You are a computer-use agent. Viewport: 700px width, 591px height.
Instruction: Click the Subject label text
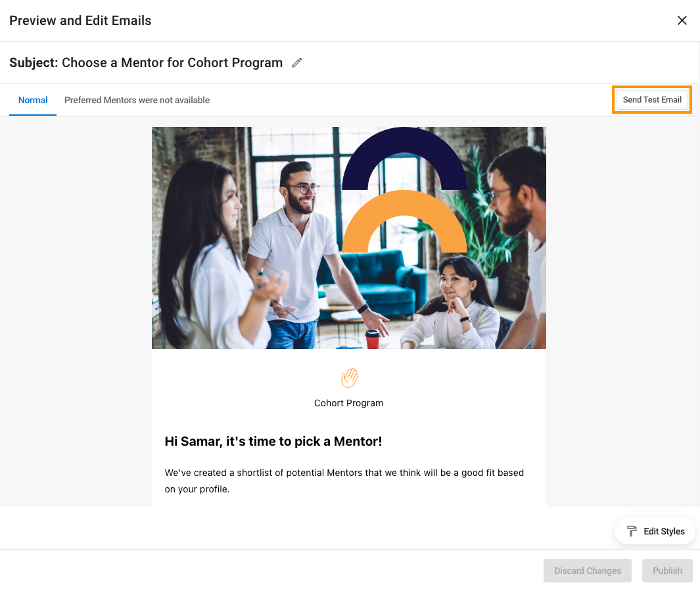pos(34,62)
